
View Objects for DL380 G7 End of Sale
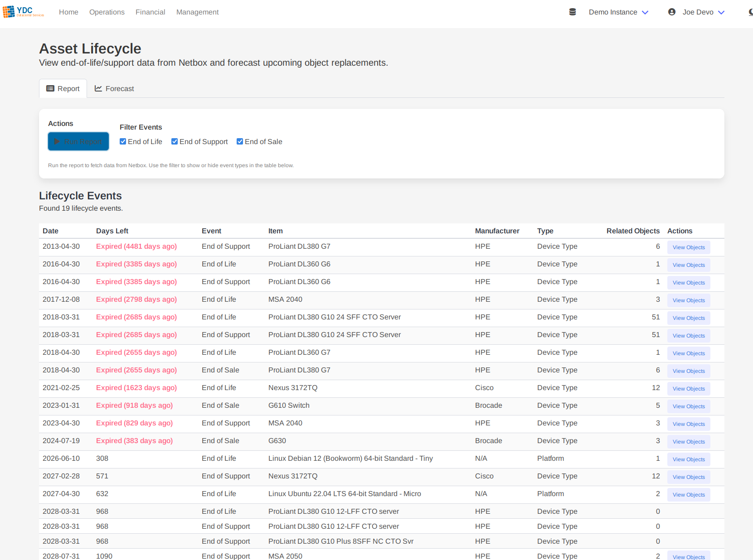pyautogui.click(x=689, y=371)
